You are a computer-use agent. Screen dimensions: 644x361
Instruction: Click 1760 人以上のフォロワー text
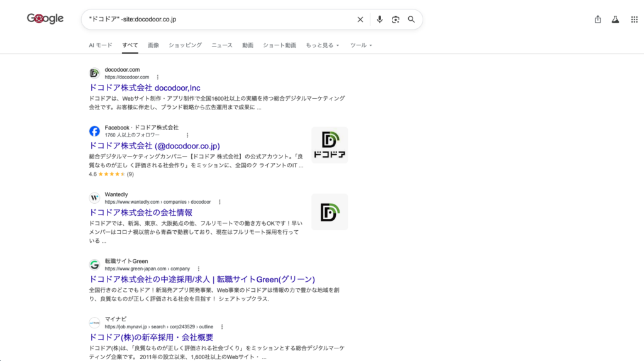point(132,135)
